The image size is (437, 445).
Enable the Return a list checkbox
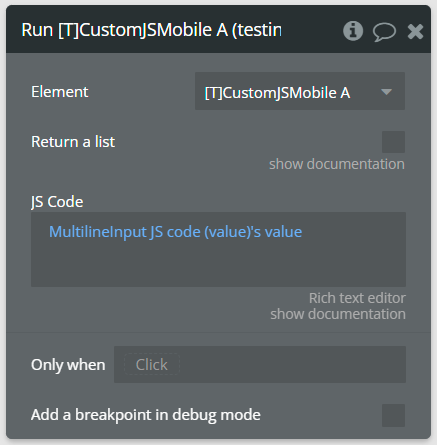tap(393, 142)
